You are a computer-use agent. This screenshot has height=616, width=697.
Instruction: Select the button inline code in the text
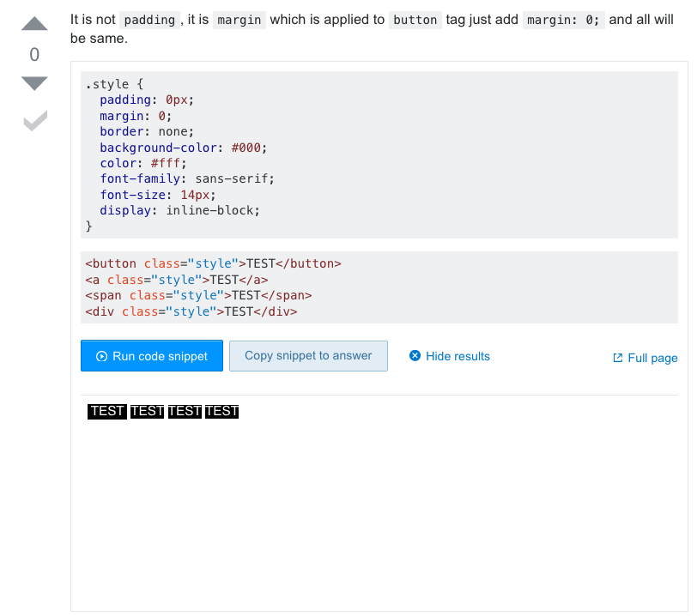coord(415,18)
